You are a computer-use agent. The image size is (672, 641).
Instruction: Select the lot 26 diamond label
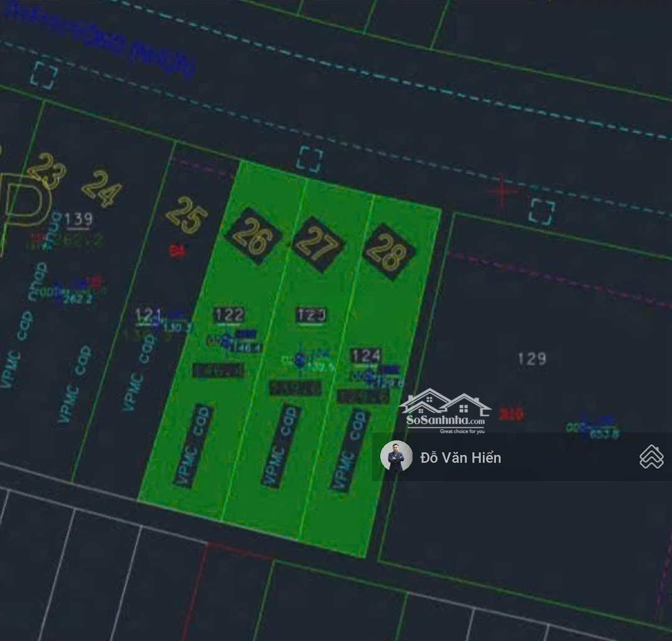pyautogui.click(x=252, y=236)
